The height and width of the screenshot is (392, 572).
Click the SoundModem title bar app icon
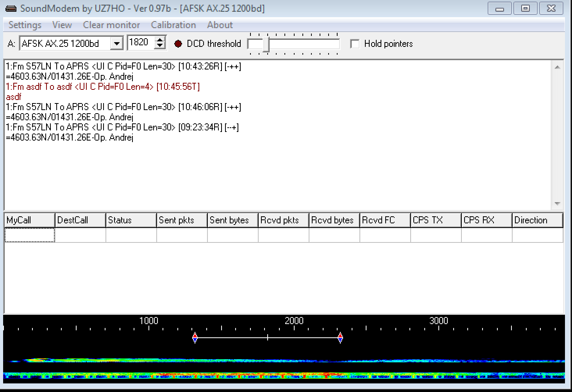tap(11, 8)
